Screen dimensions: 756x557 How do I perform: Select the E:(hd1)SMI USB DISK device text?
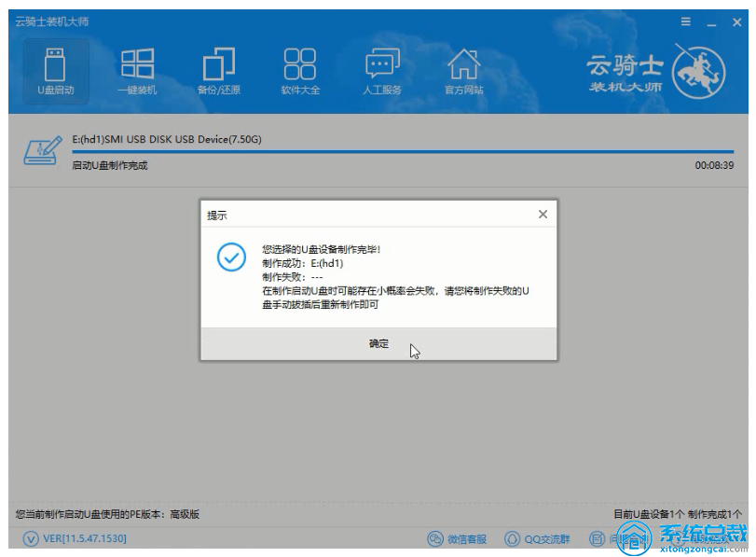coord(167,140)
